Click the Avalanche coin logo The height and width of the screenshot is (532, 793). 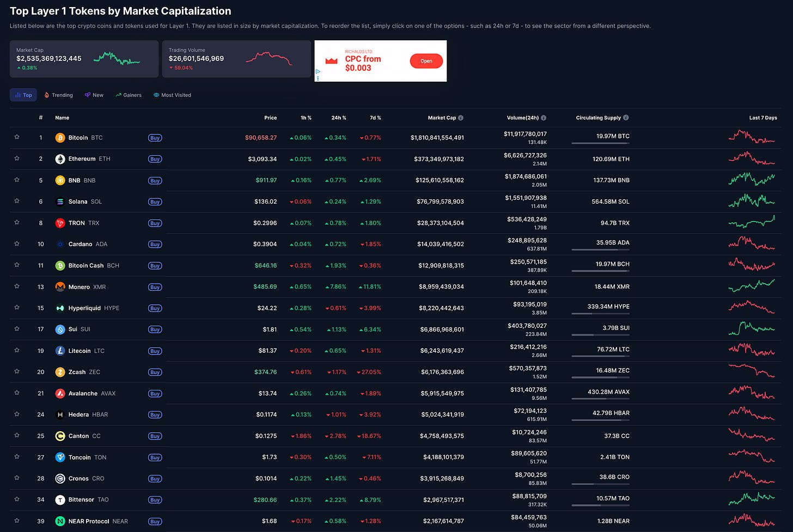[60, 393]
